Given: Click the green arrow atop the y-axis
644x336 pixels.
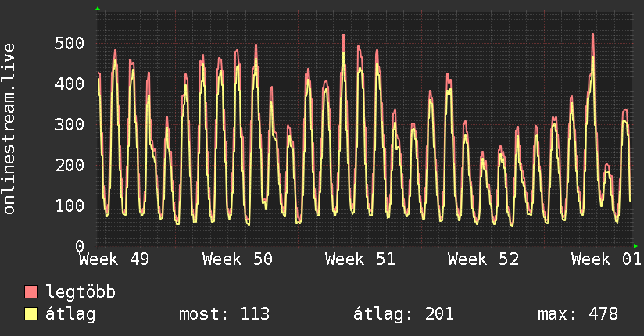Looking at the screenshot, I should pos(98,9).
